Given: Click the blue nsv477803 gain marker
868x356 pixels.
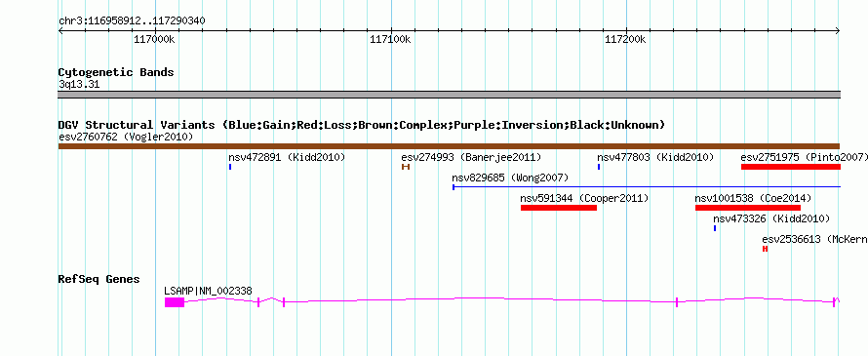Looking at the screenshot, I should pos(599,167).
